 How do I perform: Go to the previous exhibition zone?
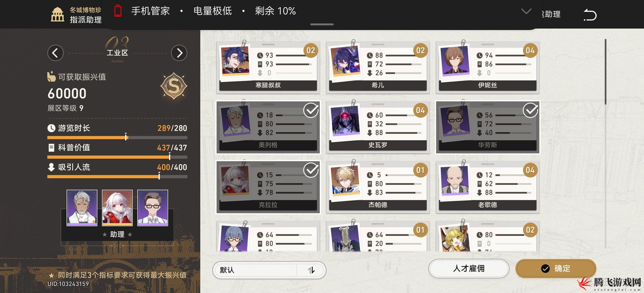pyautogui.click(x=55, y=53)
